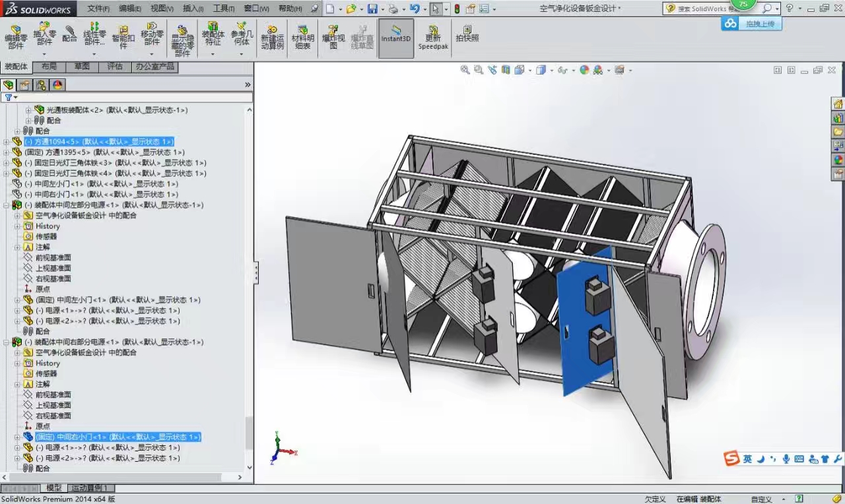Click the Edit Appearance color wheel icon
This screenshot has height=504, width=845.
tap(584, 70)
